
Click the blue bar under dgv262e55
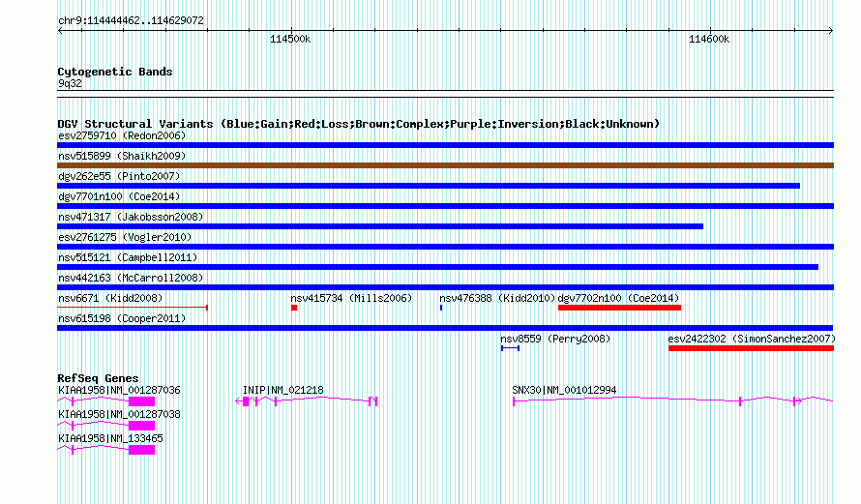pos(429,186)
